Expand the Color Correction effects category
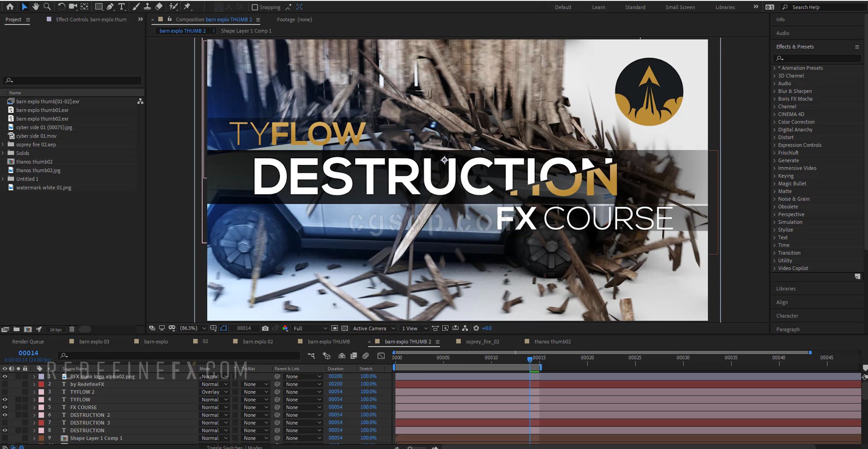The width and height of the screenshot is (868, 449). pyautogui.click(x=775, y=122)
